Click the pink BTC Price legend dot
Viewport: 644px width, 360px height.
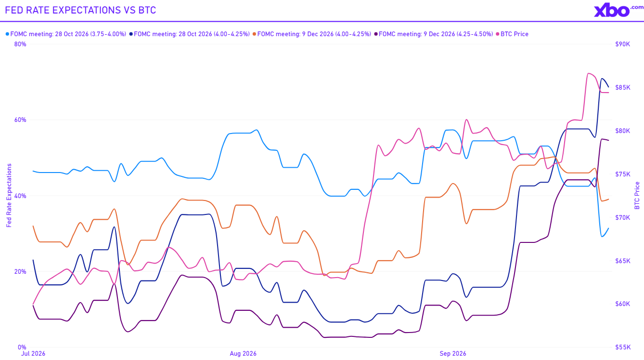coord(498,34)
